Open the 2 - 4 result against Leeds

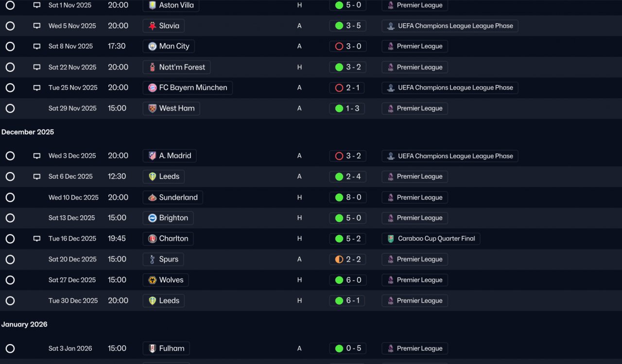[347, 176]
